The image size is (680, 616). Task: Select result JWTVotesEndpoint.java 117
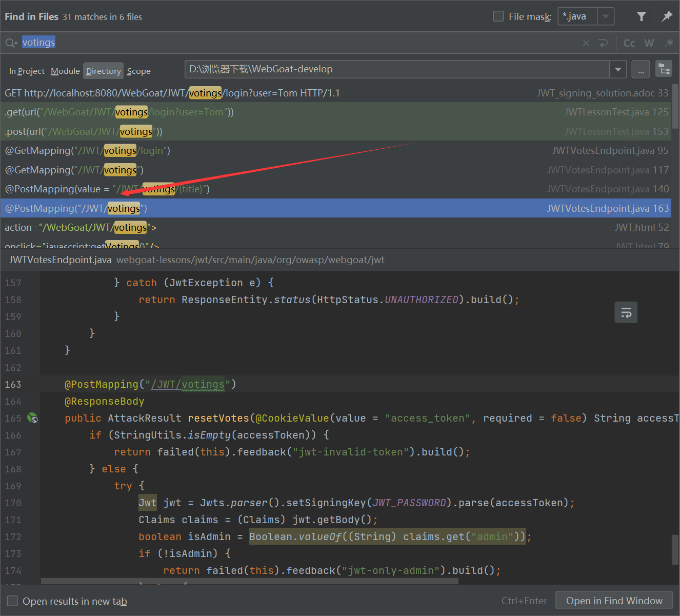(x=336, y=170)
